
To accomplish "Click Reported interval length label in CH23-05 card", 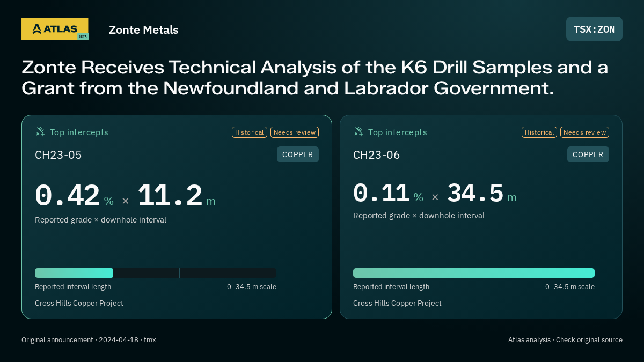I will click(73, 287).
